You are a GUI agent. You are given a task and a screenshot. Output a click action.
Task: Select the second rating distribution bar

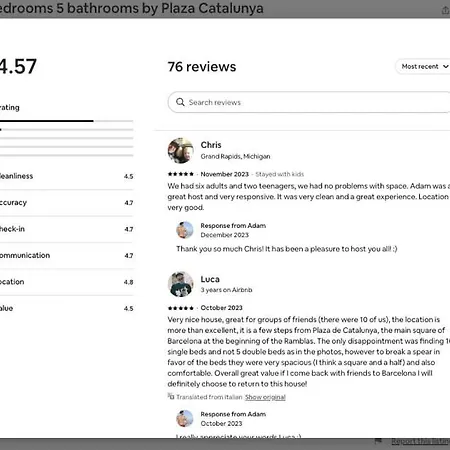67,129
